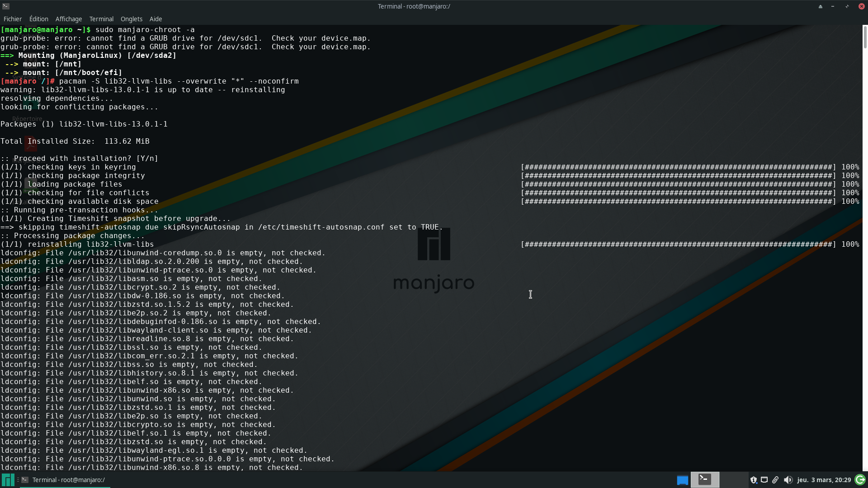Open the date and time clock
This screenshot has height=488, width=868.
tap(824, 480)
